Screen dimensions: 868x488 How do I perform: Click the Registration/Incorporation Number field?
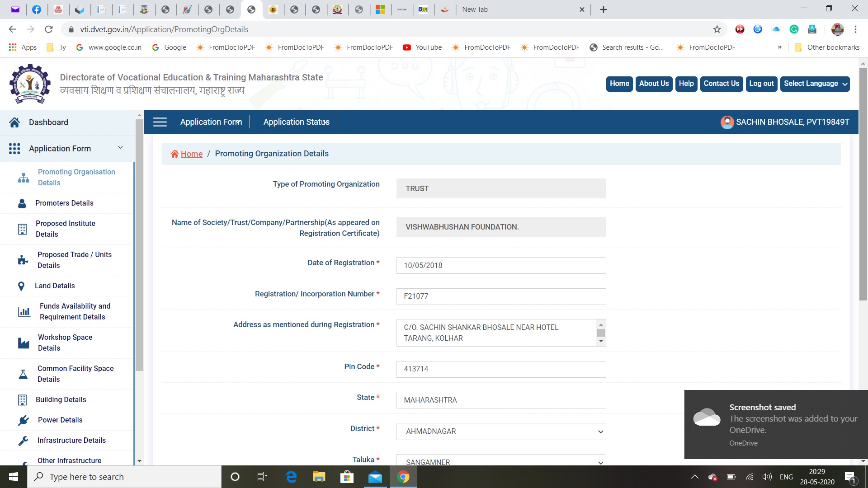(x=501, y=296)
